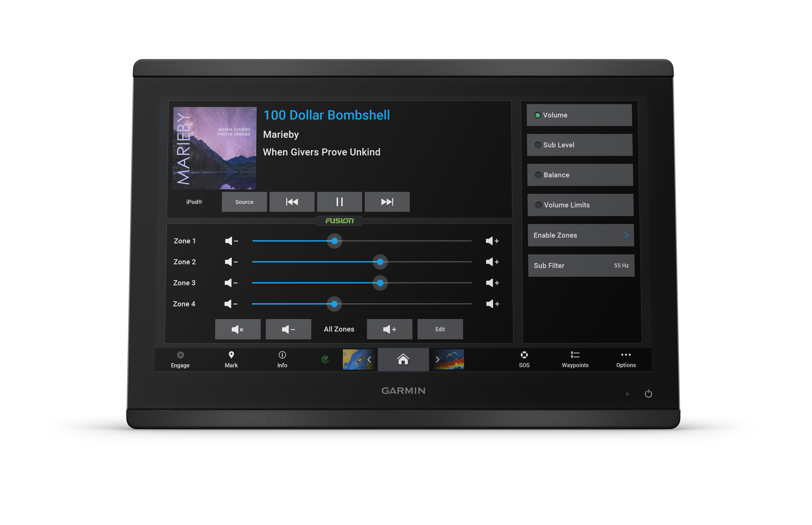Tap the Mark waypoint pin icon
Image resolution: width=812 pixels, height=525 pixels.
tap(231, 360)
